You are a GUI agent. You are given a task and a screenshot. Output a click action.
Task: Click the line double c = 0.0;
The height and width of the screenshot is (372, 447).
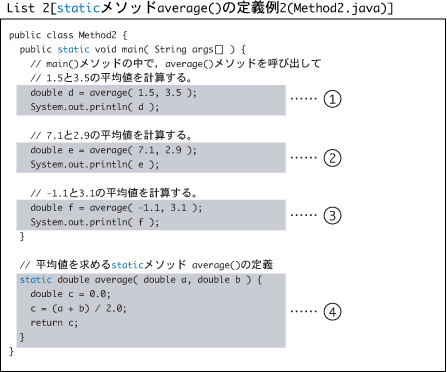pyautogui.click(x=70, y=294)
